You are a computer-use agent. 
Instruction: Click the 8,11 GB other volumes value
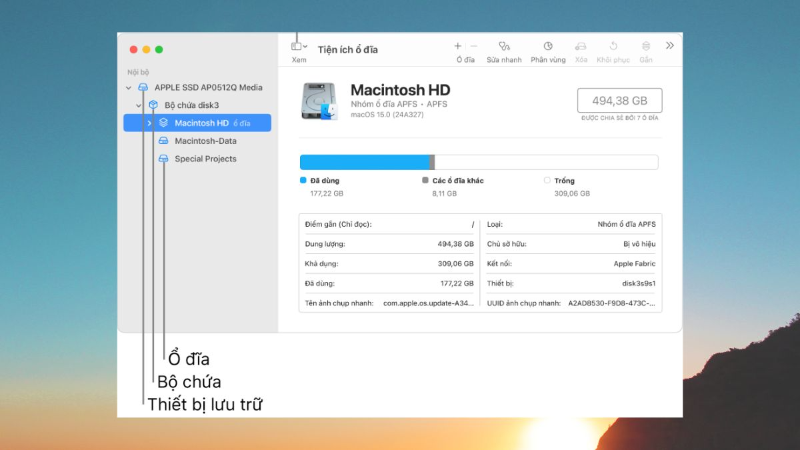click(444, 194)
